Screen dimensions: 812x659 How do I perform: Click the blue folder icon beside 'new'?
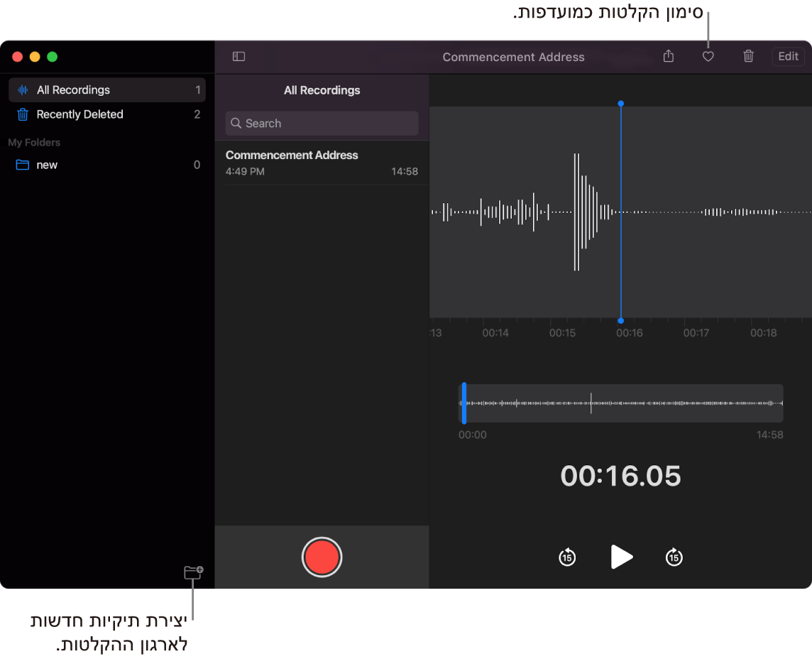click(22, 165)
